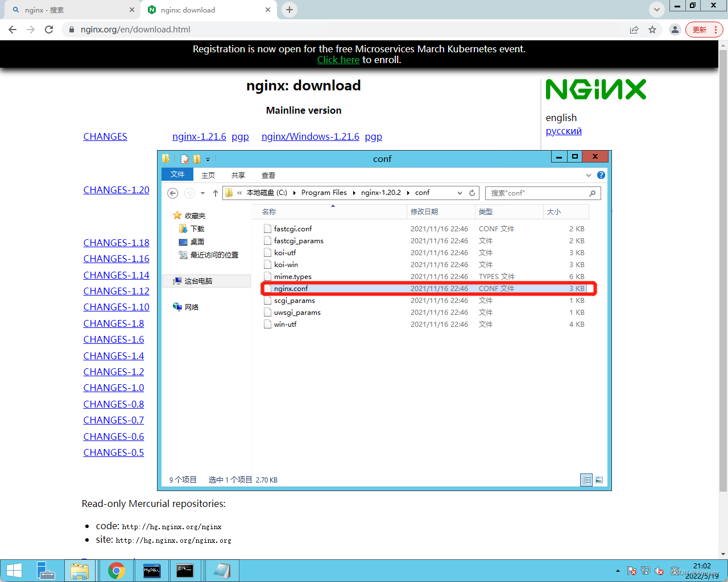Share this page via the share icon
728x582 pixels.
click(x=634, y=30)
